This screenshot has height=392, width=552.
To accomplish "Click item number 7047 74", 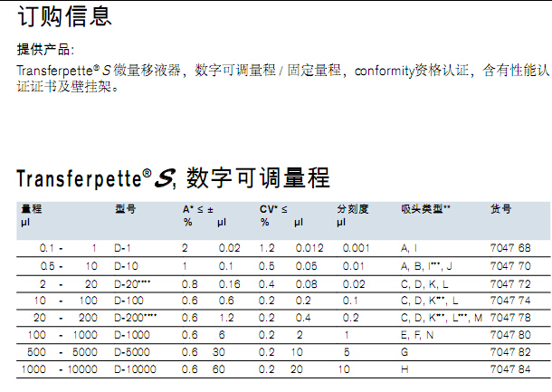I will tap(510, 301).
